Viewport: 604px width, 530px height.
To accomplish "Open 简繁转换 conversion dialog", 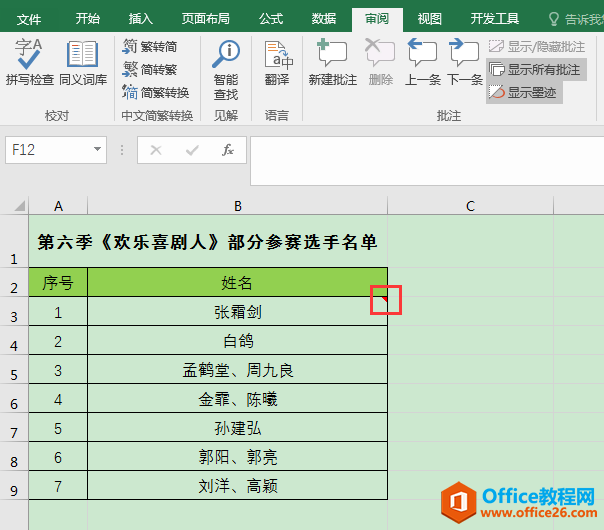I will 156,92.
